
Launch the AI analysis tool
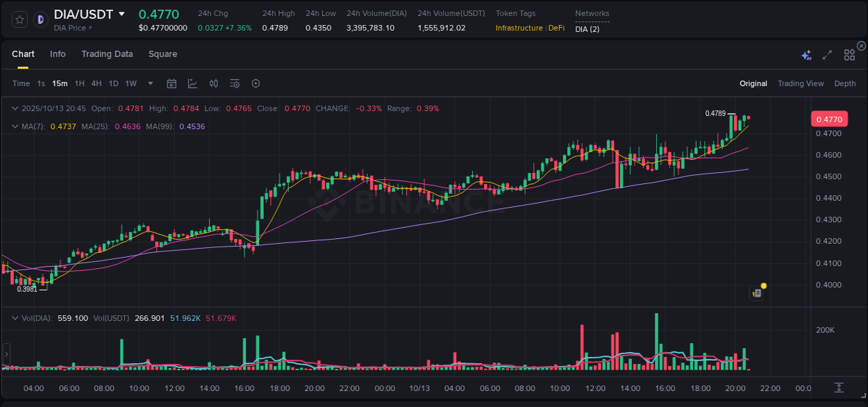click(806, 54)
